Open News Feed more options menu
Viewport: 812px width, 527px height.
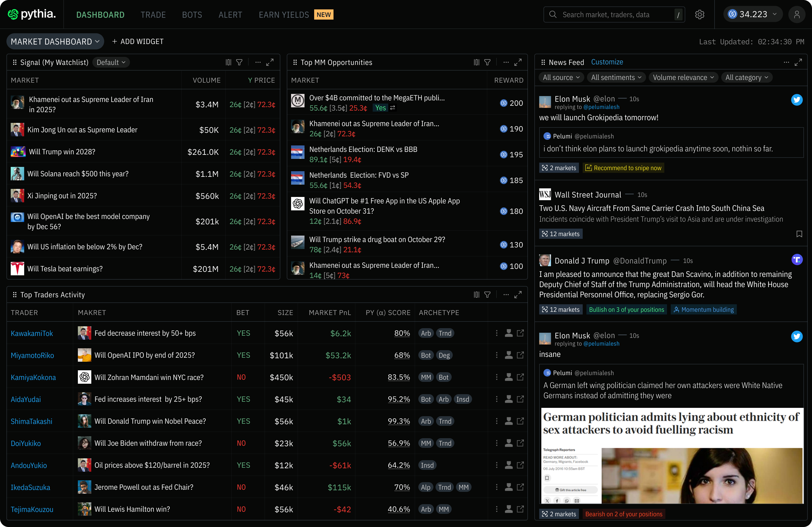(x=786, y=62)
